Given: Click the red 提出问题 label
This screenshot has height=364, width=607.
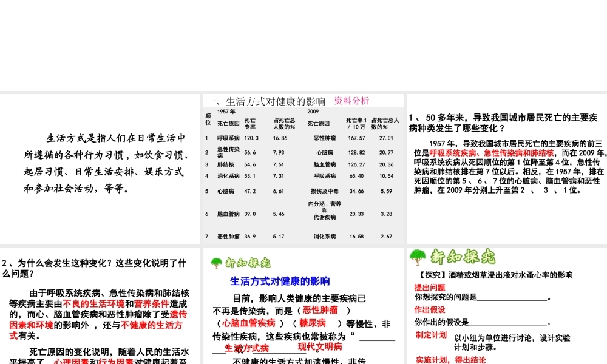Looking at the screenshot, I should (430, 288).
